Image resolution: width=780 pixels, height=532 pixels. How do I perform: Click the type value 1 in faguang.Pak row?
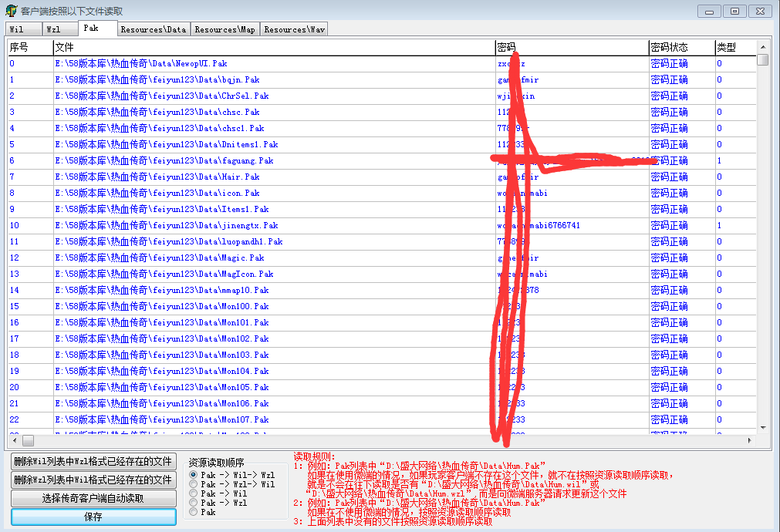[x=719, y=160]
